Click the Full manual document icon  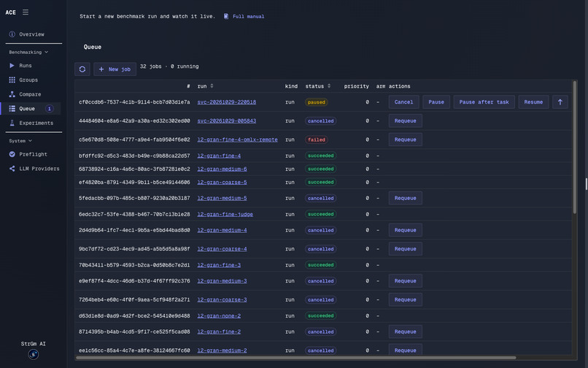click(x=226, y=16)
